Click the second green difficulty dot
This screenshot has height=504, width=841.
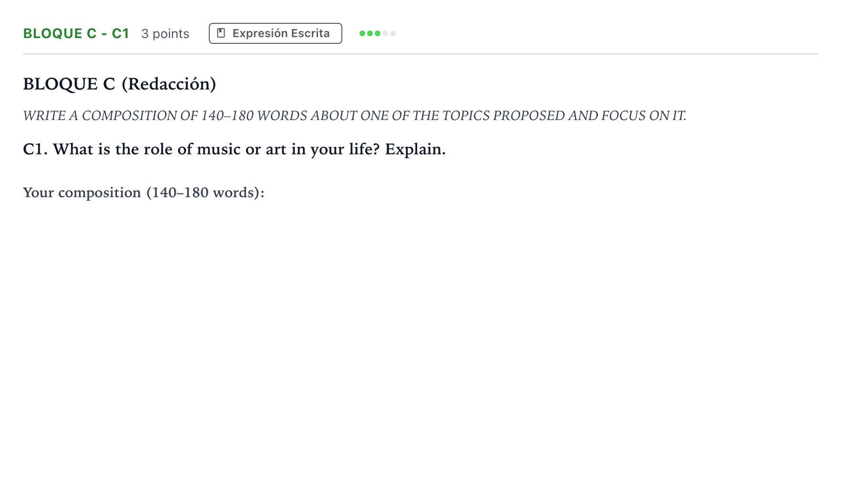pos(370,33)
